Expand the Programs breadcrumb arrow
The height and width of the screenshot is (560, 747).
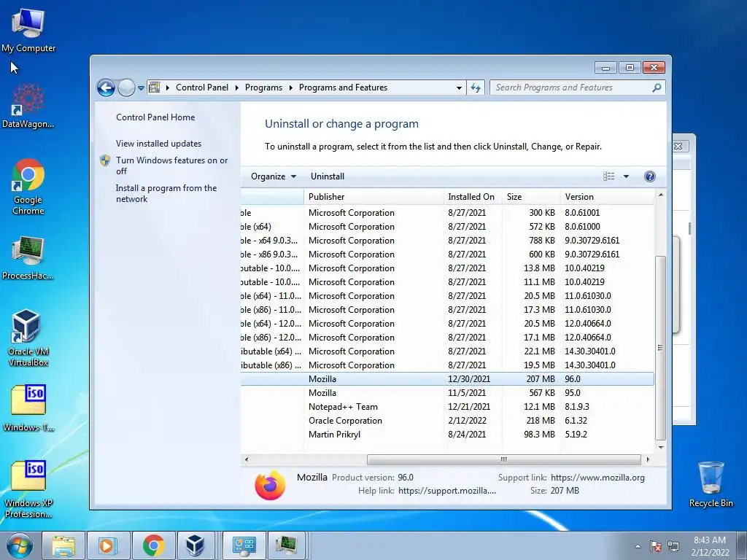[x=290, y=87]
